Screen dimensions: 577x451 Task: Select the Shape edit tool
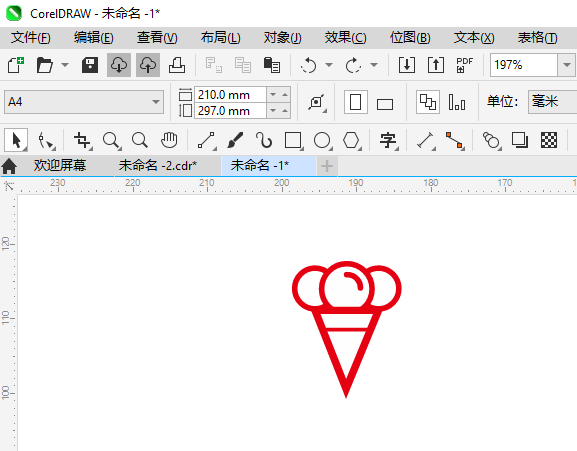[x=46, y=140]
